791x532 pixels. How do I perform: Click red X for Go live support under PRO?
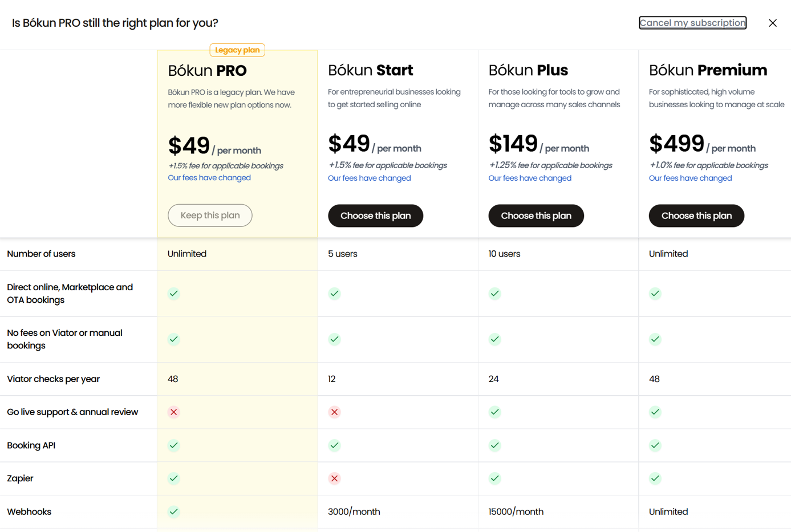(174, 412)
